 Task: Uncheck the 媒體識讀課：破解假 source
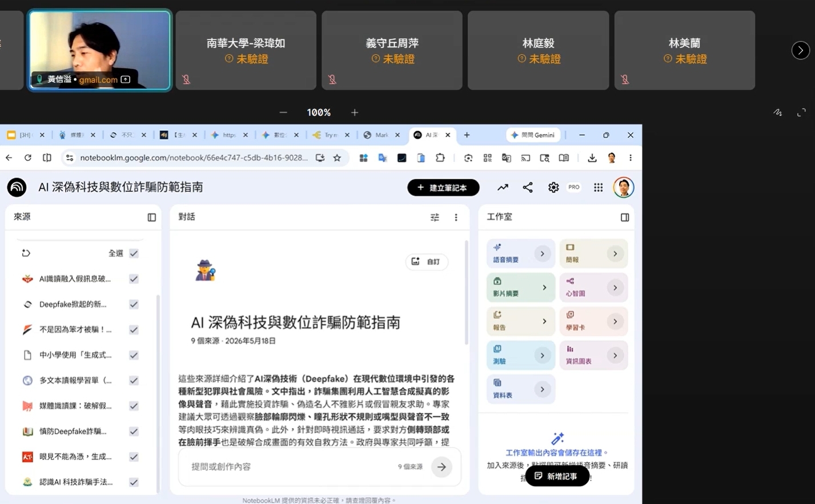point(134,406)
